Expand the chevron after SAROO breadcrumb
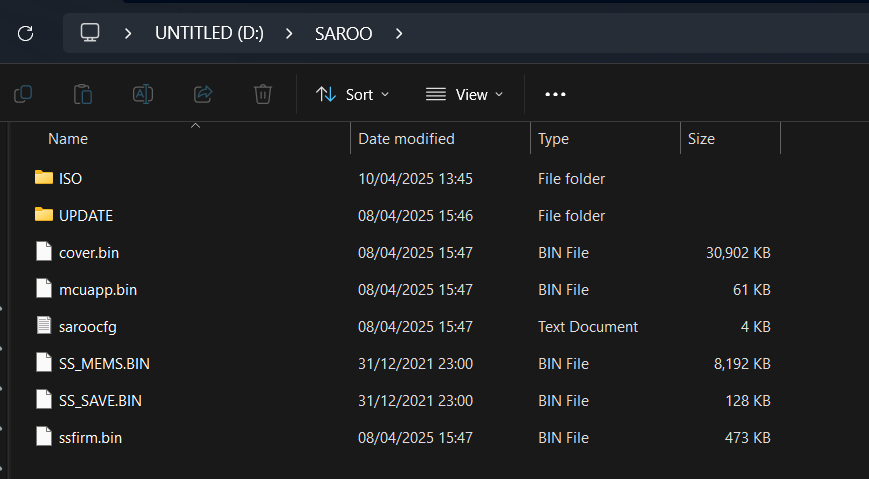The image size is (869, 479). pyautogui.click(x=399, y=33)
